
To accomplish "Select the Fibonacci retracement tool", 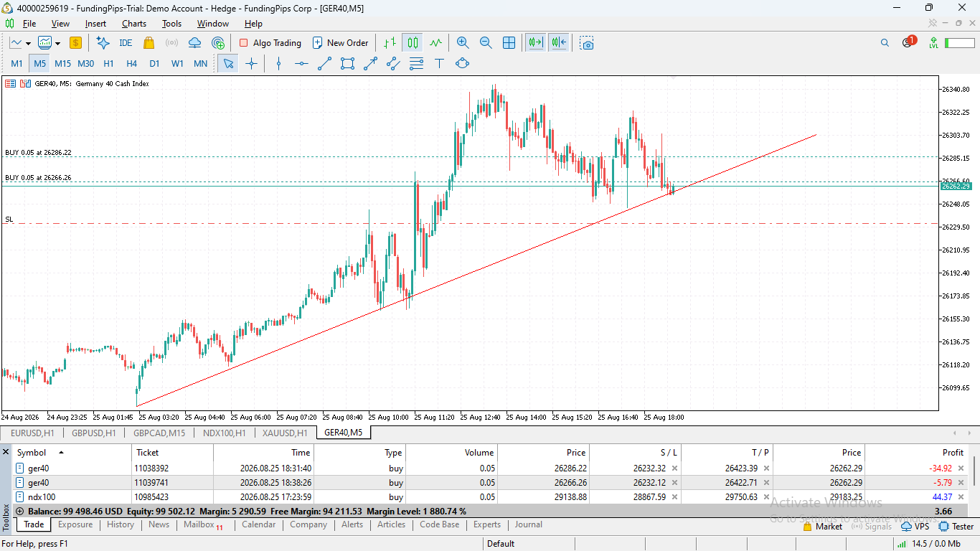I will coord(416,63).
